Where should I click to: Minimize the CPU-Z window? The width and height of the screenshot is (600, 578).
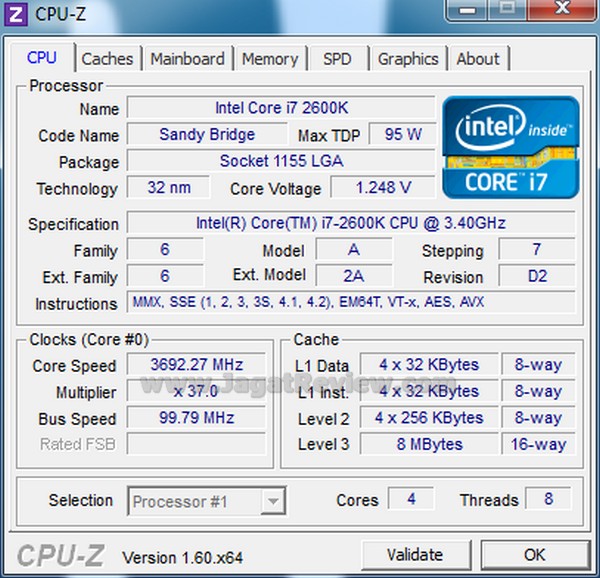pos(467,10)
